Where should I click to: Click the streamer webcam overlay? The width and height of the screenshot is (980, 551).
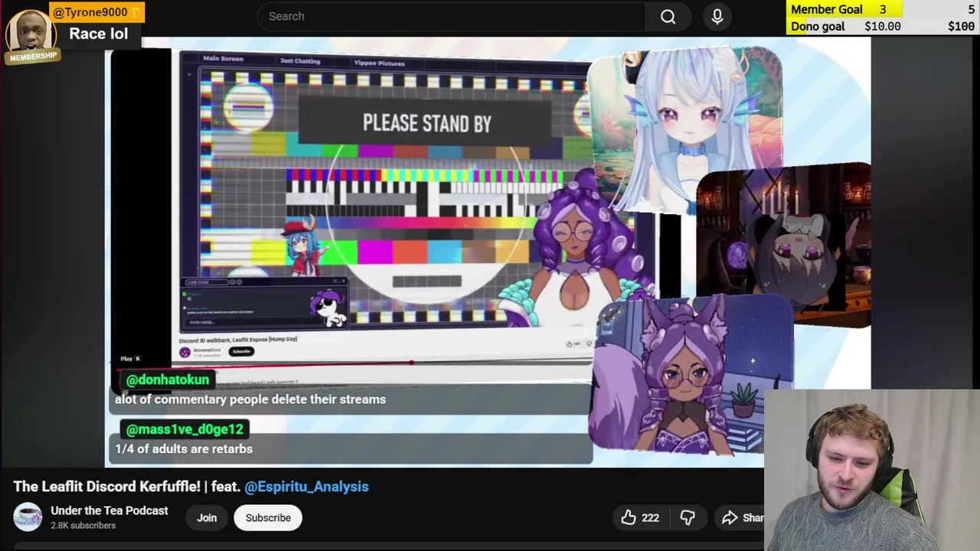pyautogui.click(x=871, y=471)
